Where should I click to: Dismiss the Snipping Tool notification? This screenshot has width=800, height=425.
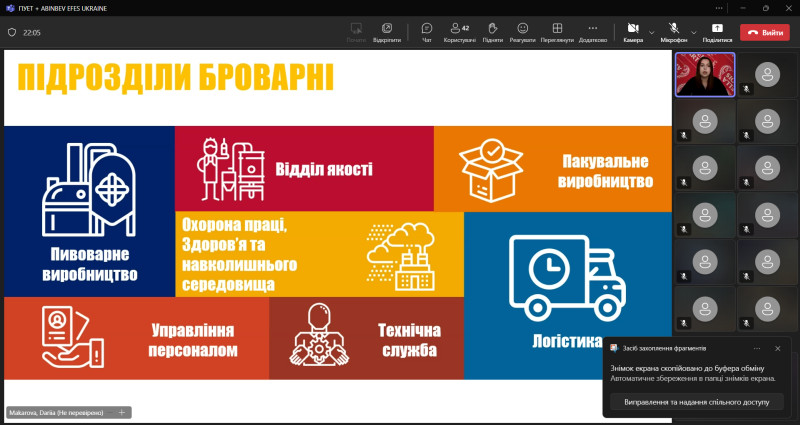click(777, 348)
